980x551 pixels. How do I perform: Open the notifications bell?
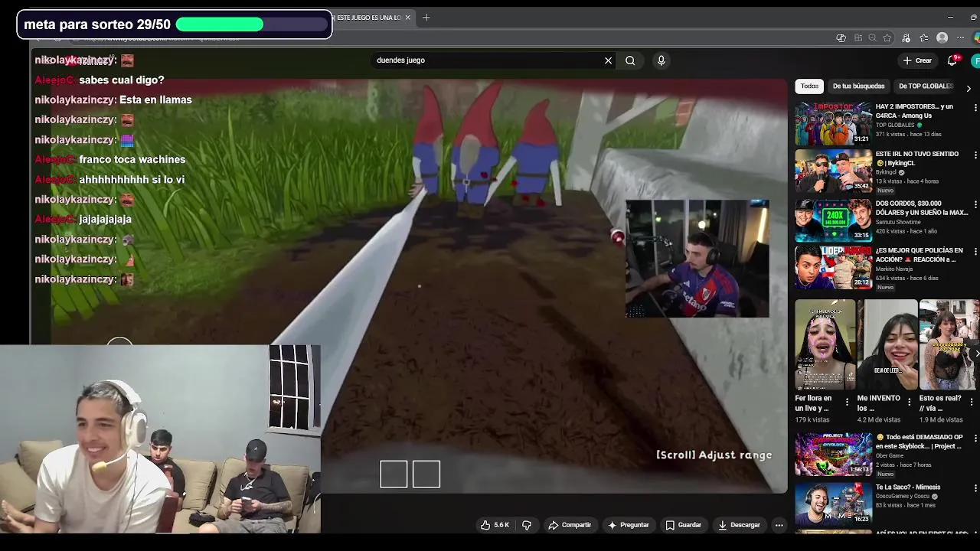coord(952,60)
